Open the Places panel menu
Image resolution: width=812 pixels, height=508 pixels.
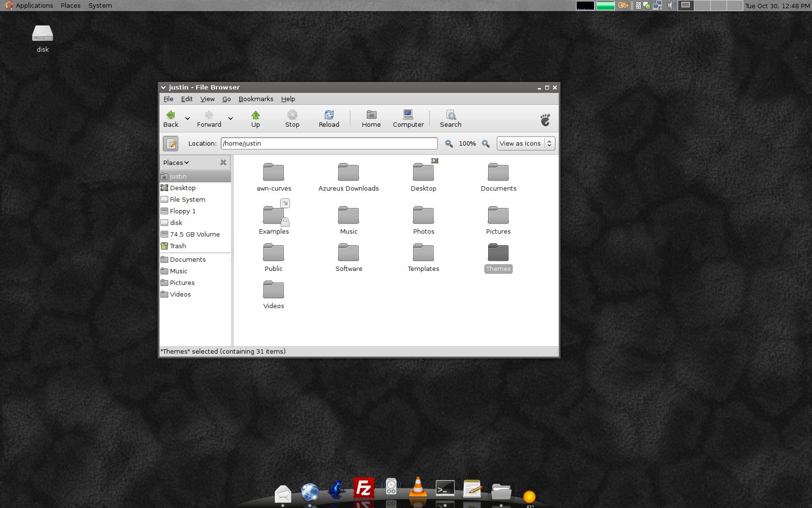[71, 6]
